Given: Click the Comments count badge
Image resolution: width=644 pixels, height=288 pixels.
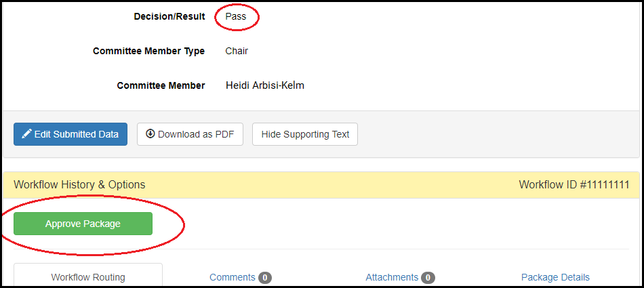Looking at the screenshot, I should tap(265, 277).
